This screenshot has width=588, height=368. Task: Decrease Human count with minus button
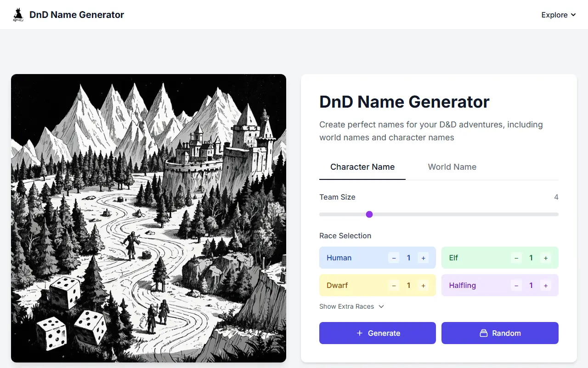(x=394, y=258)
